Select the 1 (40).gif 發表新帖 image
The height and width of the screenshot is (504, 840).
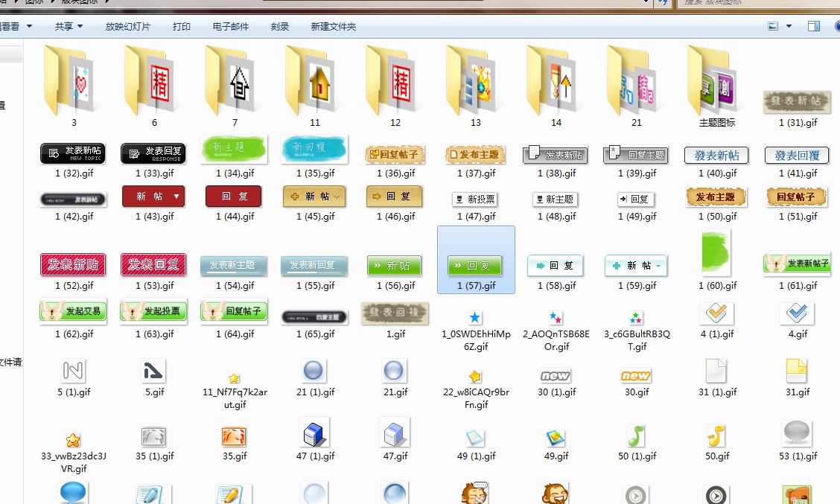pyautogui.click(x=716, y=156)
